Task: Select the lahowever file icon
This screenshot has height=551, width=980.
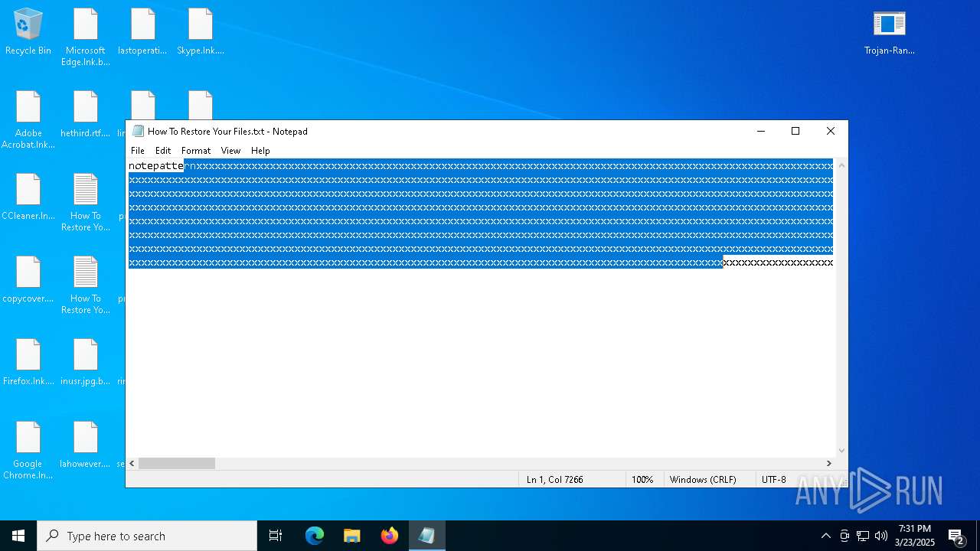Action: pyautogui.click(x=86, y=445)
